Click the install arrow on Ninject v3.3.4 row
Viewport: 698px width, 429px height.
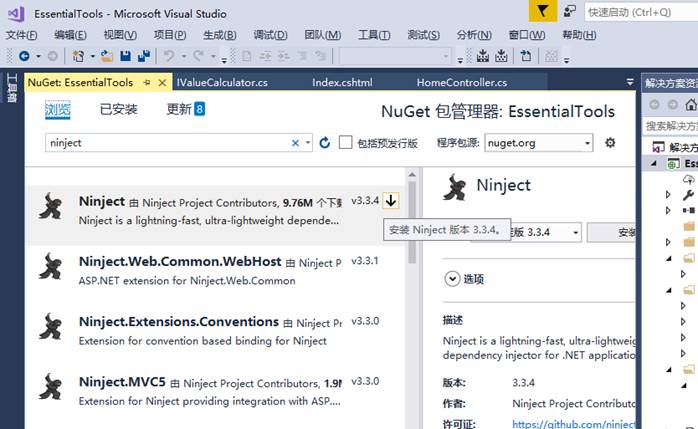click(x=391, y=201)
